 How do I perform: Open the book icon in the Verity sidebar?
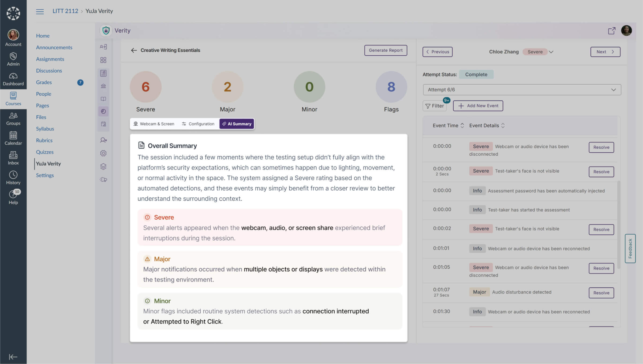(x=103, y=99)
